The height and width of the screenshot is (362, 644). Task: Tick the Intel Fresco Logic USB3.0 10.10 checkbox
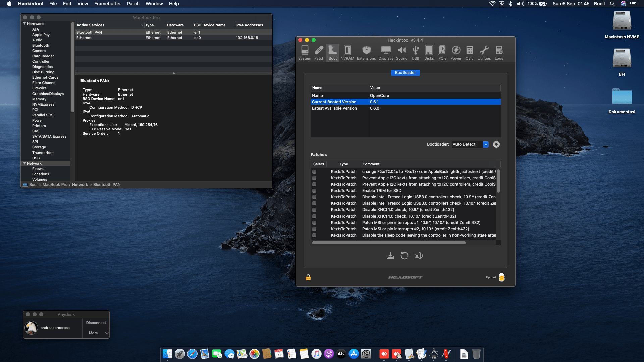pos(314,203)
